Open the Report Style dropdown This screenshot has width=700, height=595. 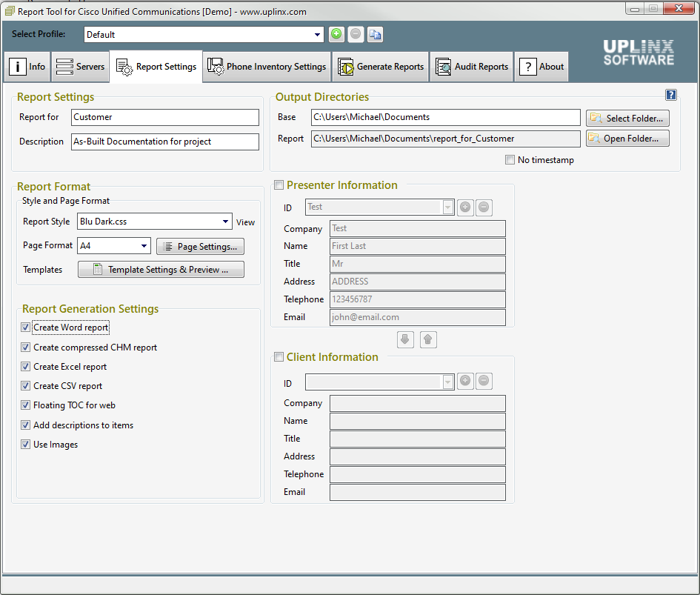point(225,222)
